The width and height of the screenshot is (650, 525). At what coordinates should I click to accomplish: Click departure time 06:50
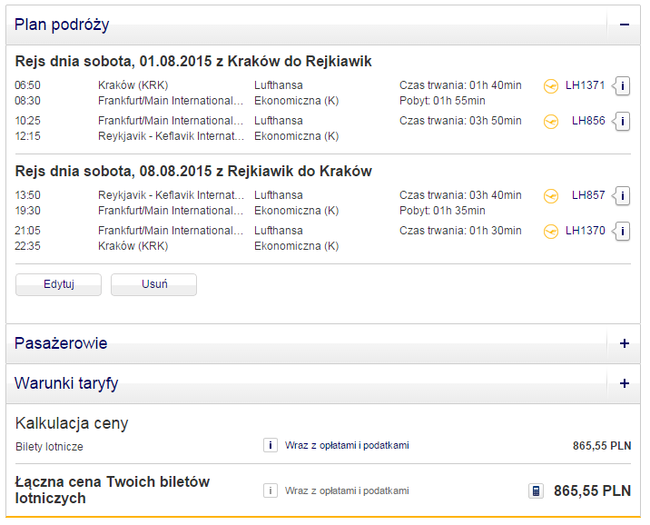click(28, 85)
